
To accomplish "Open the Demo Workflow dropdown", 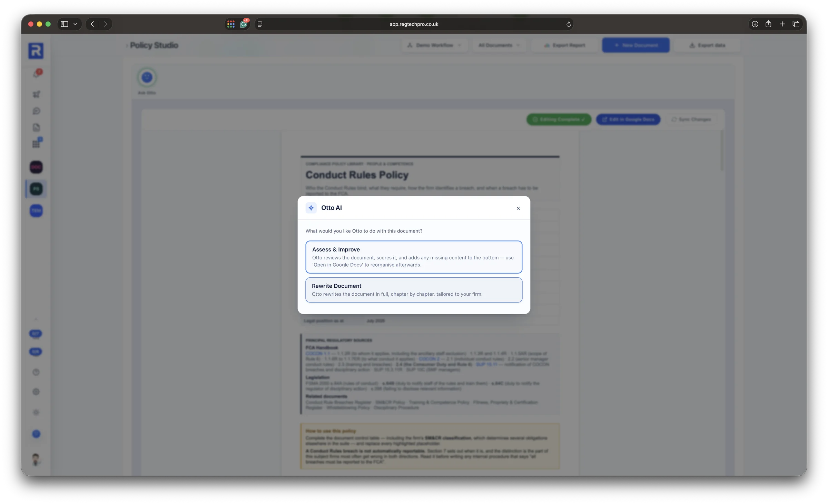I will tap(434, 45).
